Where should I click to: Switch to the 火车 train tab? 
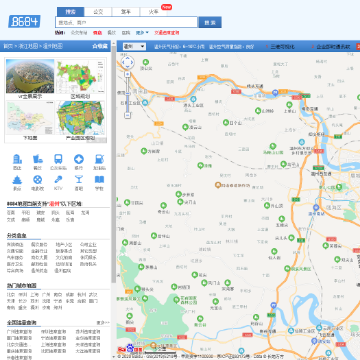tap(153, 12)
